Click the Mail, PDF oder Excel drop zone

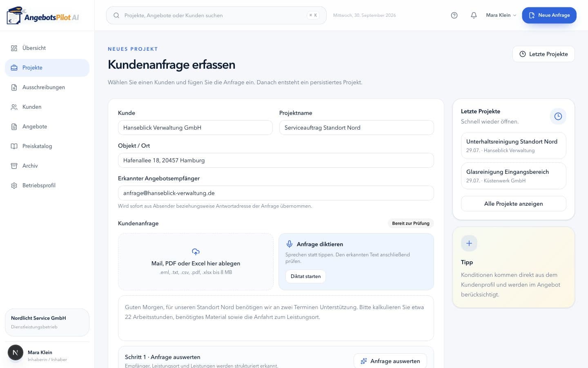tap(196, 262)
